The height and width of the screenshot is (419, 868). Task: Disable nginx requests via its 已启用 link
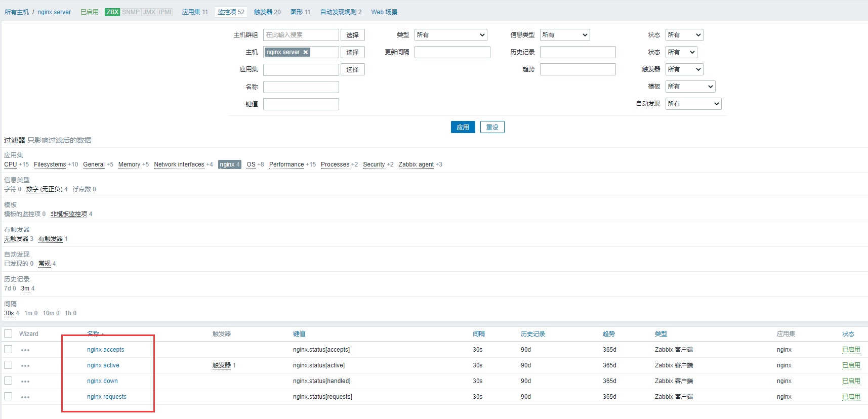851,397
